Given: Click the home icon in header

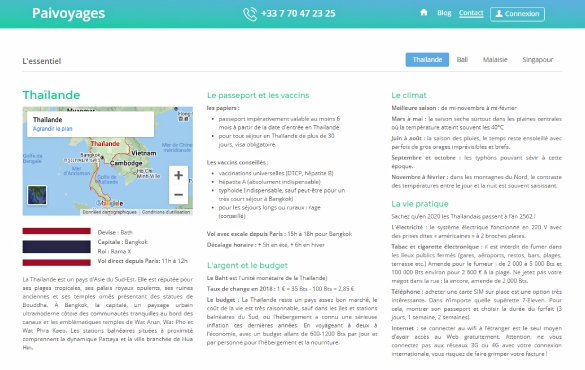Looking at the screenshot, I should (x=423, y=12).
